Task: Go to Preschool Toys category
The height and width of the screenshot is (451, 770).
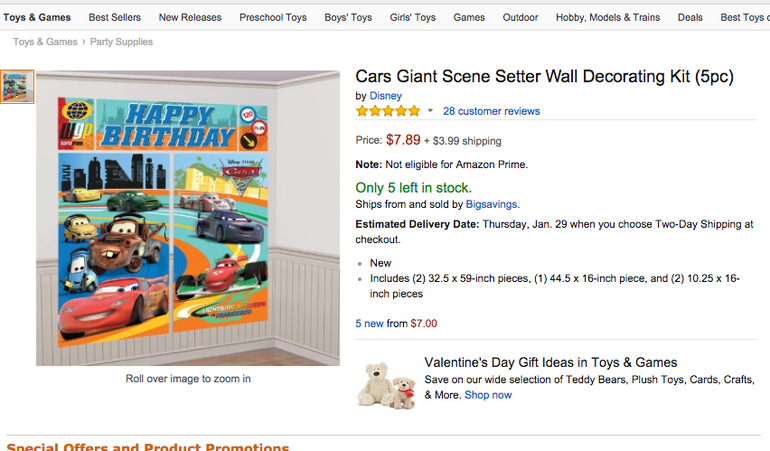Action: [273, 17]
